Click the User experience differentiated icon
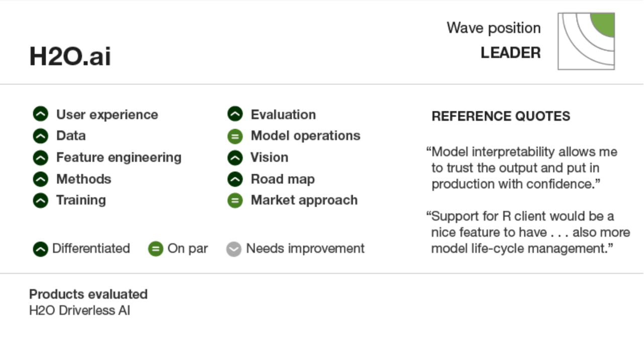This screenshot has width=644, height=338. click(41, 115)
